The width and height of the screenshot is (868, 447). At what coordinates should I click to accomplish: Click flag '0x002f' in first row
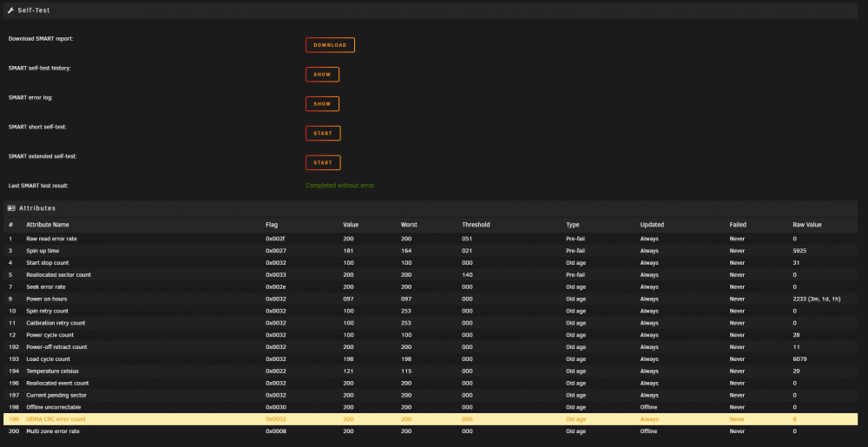[276, 239]
